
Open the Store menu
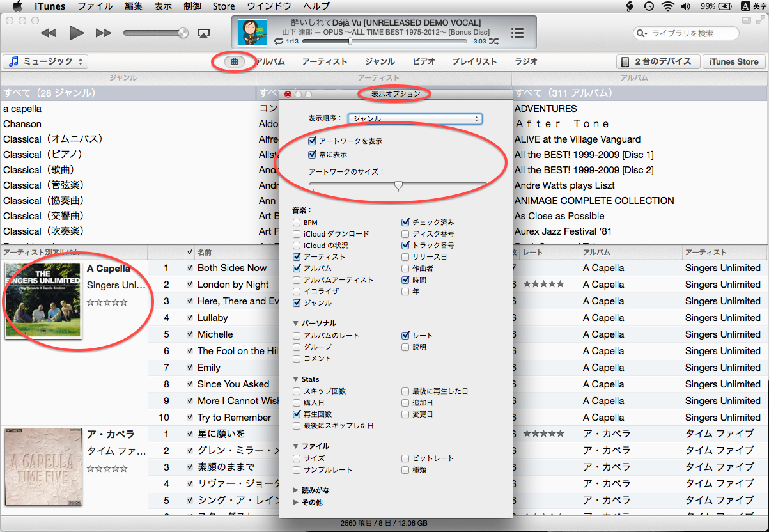pos(224,6)
